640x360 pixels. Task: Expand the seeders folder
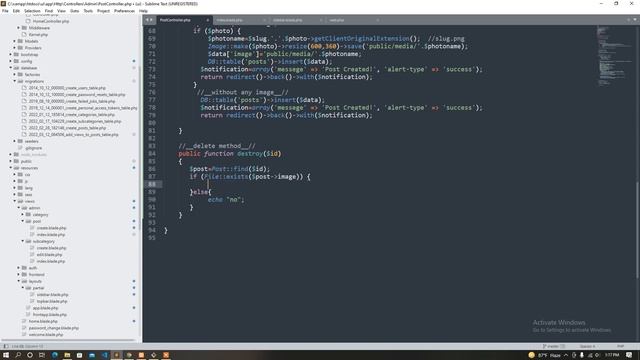14,141
